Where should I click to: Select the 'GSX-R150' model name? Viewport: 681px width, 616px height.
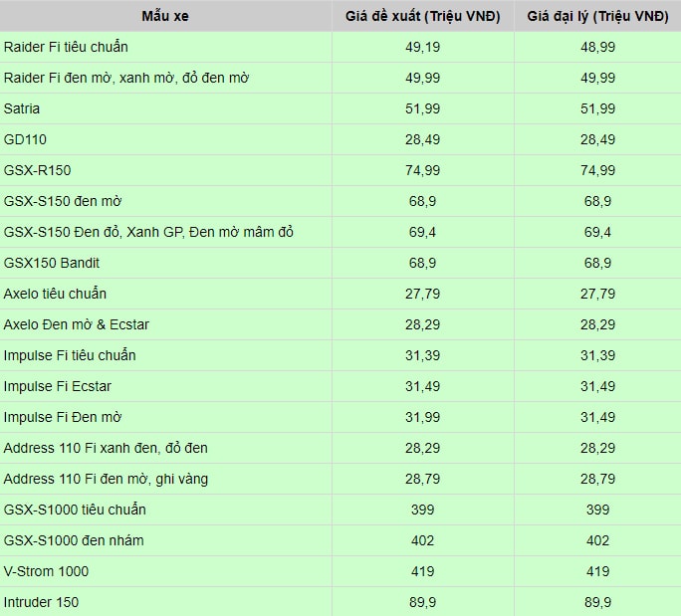pos(37,170)
